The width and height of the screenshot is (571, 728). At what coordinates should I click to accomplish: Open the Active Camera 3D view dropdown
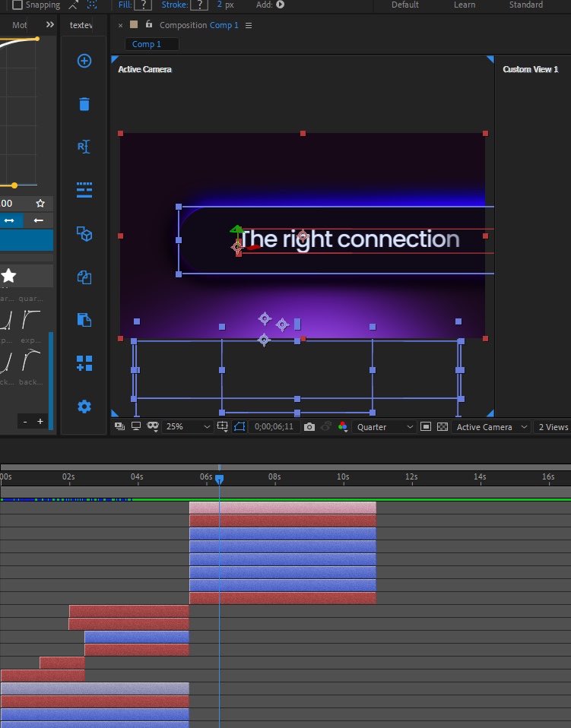point(492,426)
